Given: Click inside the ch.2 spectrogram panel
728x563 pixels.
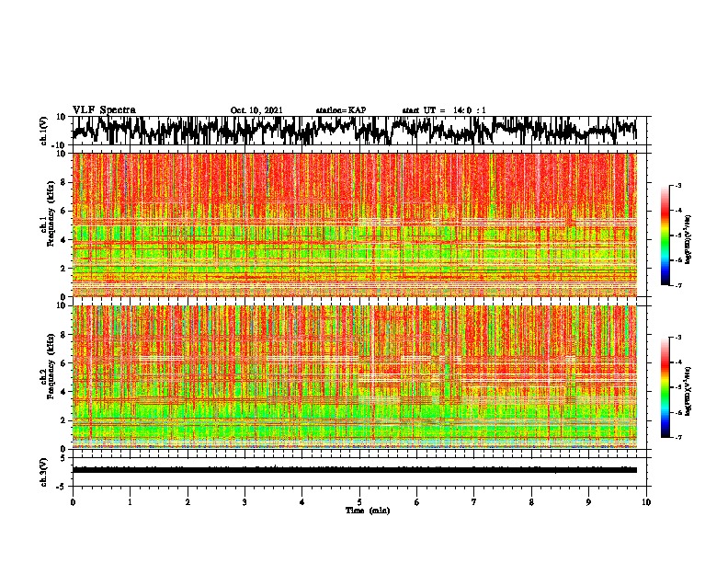Looking at the screenshot, I should pos(354,377).
